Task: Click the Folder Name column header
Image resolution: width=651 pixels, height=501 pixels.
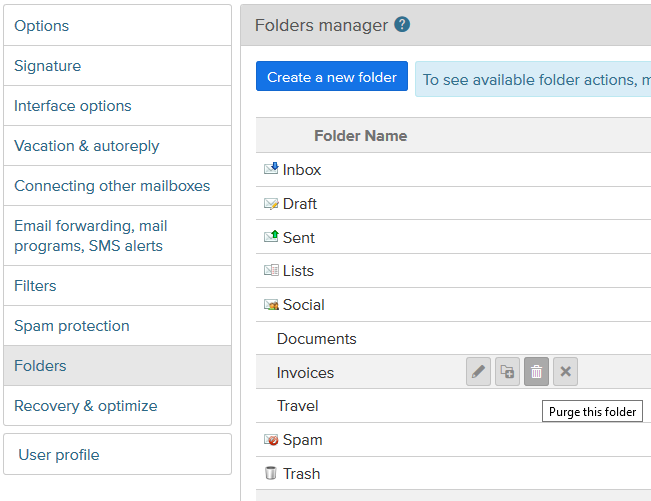Action: tap(360, 136)
